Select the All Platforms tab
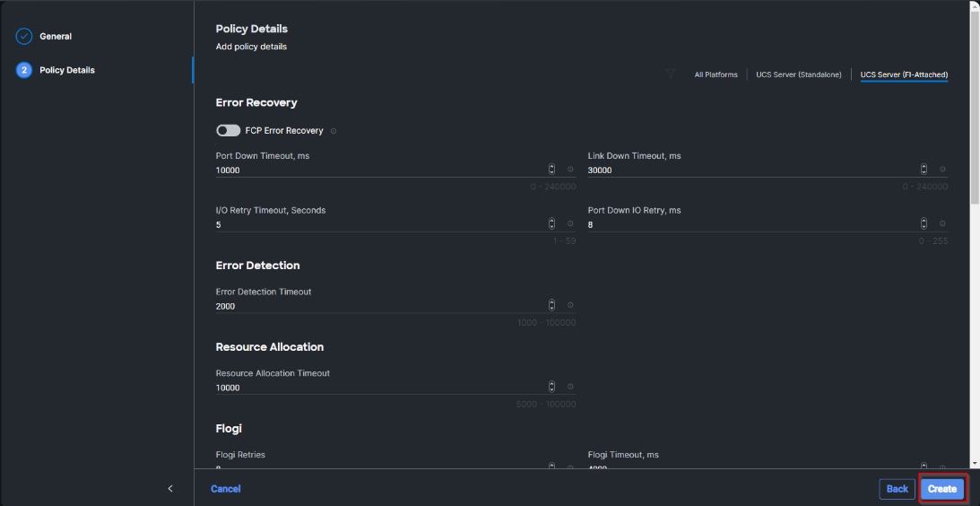Image resolution: width=980 pixels, height=506 pixels. pos(715,74)
